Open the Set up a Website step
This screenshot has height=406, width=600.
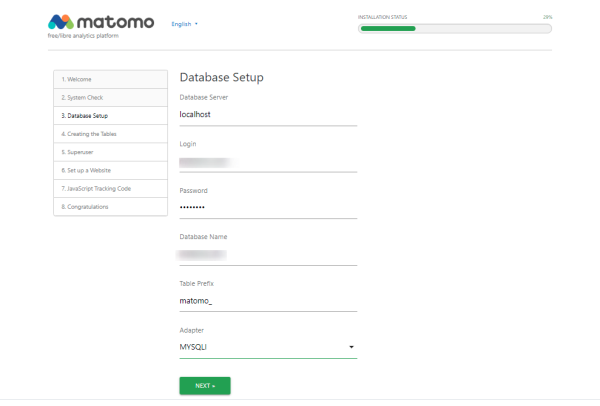[110, 170]
